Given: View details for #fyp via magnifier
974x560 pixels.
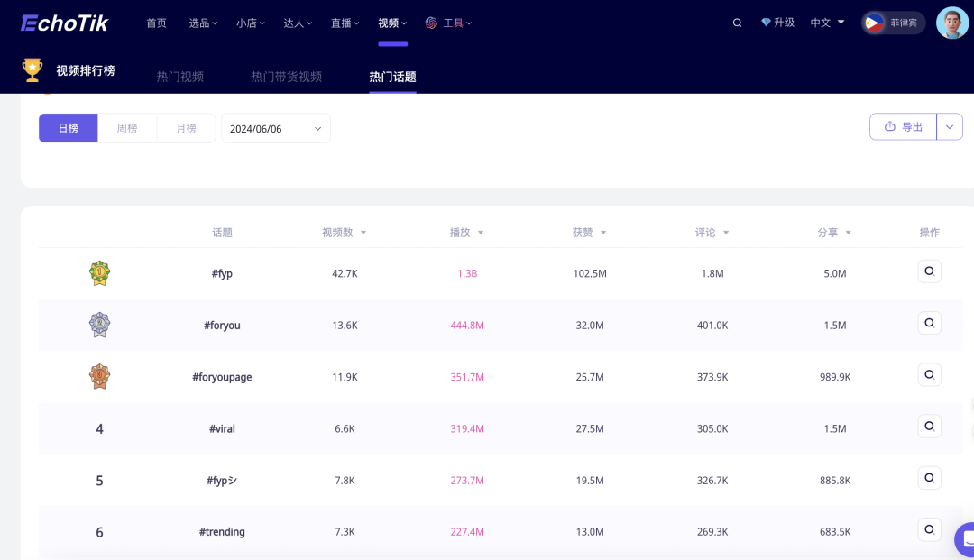Looking at the screenshot, I should click(929, 271).
